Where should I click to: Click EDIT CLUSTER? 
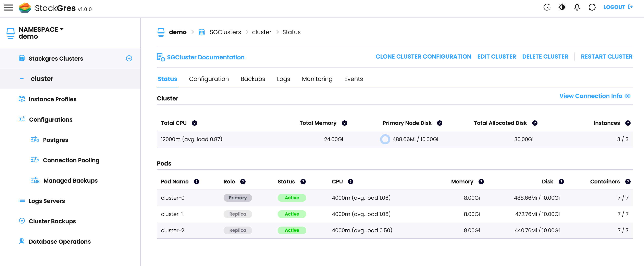coord(496,57)
